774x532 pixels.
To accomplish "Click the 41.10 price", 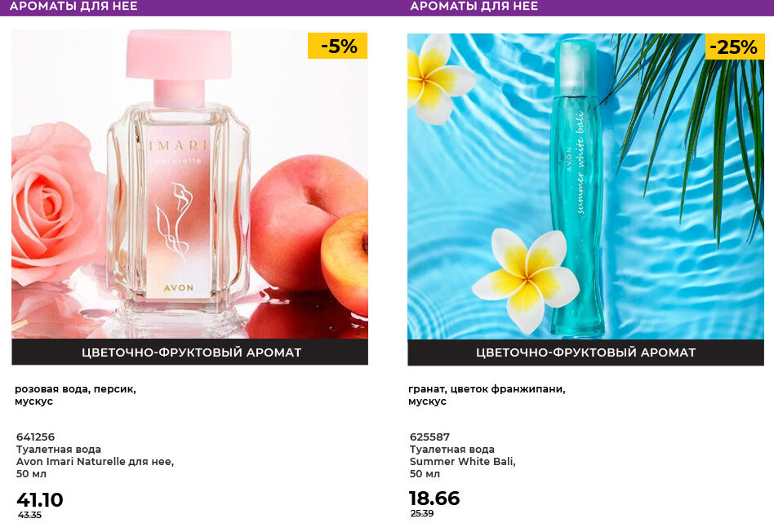I will 40,499.
